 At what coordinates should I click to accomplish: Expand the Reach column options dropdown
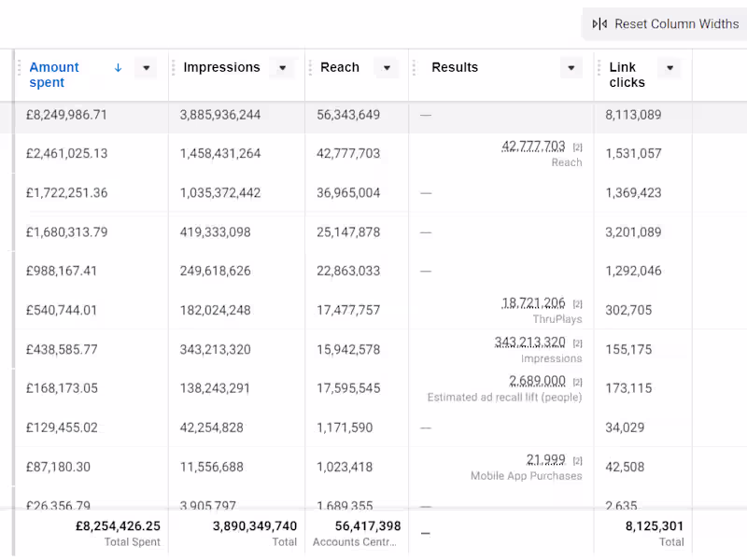[x=386, y=68]
